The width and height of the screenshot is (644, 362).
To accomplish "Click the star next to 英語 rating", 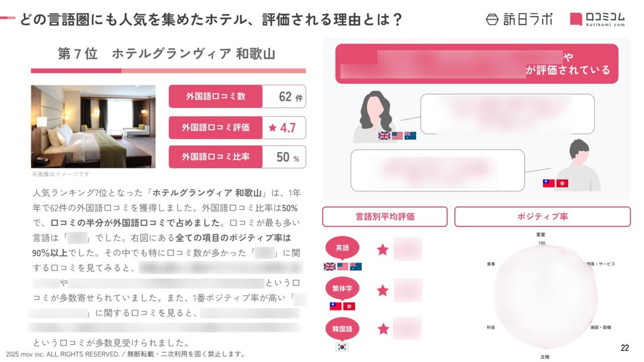I will (x=383, y=250).
